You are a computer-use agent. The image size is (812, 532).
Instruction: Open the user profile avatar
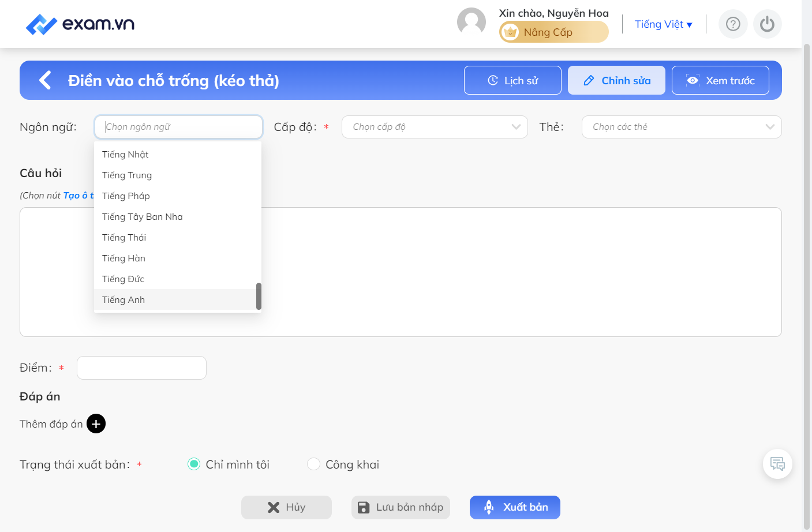472,22
